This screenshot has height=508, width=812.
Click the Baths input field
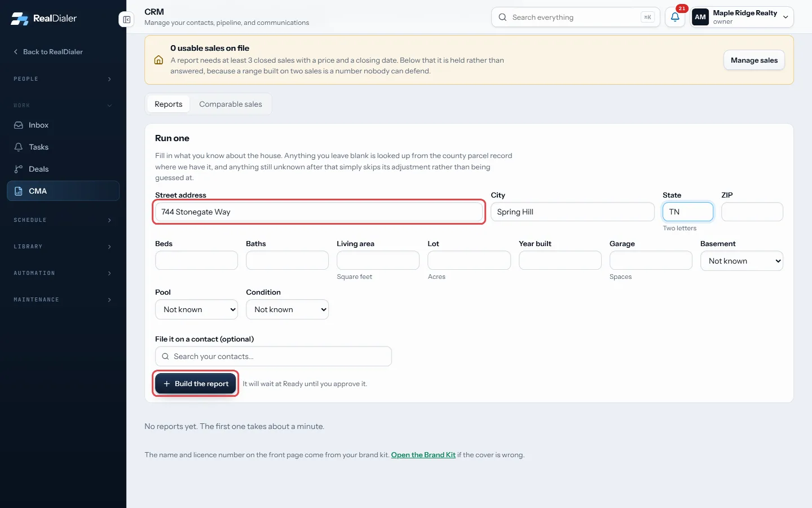click(287, 260)
